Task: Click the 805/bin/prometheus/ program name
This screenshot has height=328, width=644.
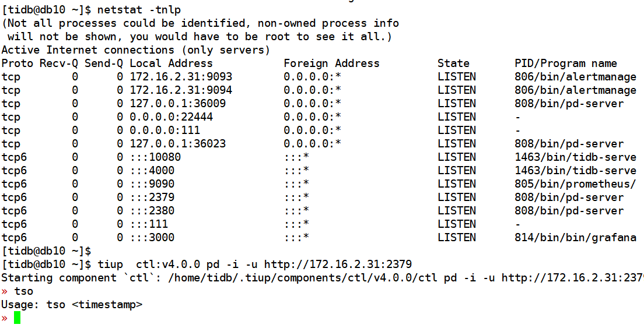Action: point(575,184)
